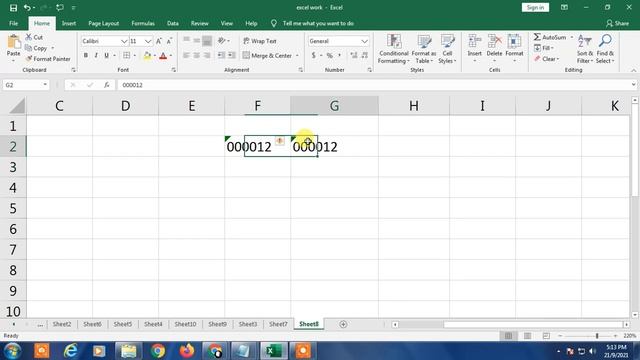The height and width of the screenshot is (360, 640).
Task: Click the Share button
Action: tap(617, 24)
